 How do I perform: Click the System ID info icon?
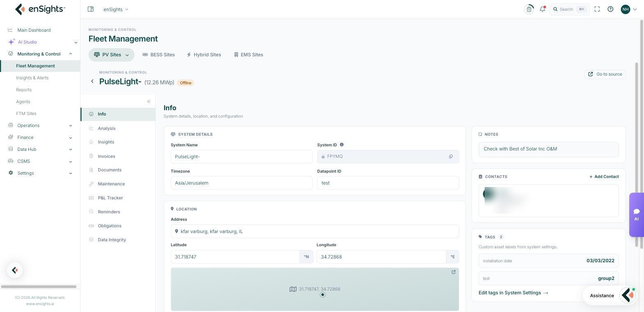(x=342, y=145)
